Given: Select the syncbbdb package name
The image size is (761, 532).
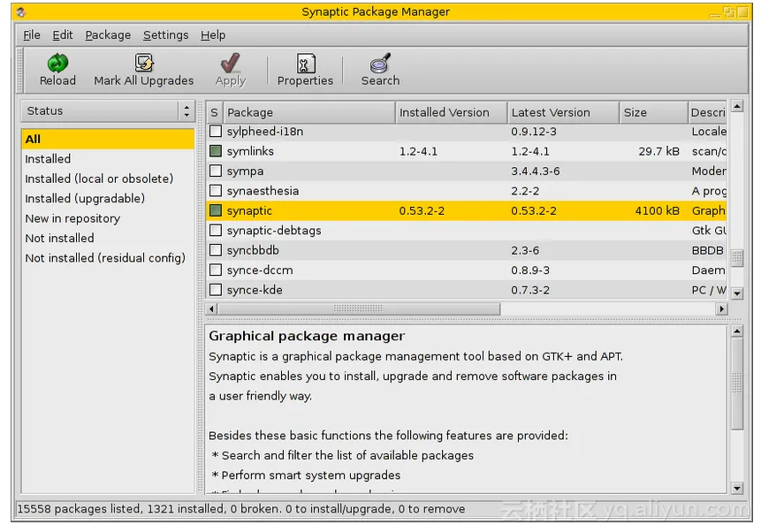Looking at the screenshot, I should click(x=253, y=250).
